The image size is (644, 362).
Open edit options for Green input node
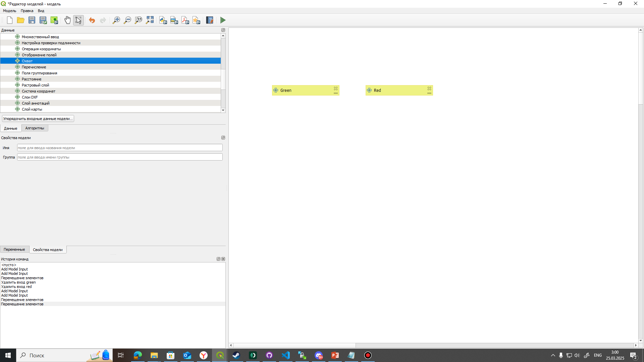pyautogui.click(x=336, y=93)
